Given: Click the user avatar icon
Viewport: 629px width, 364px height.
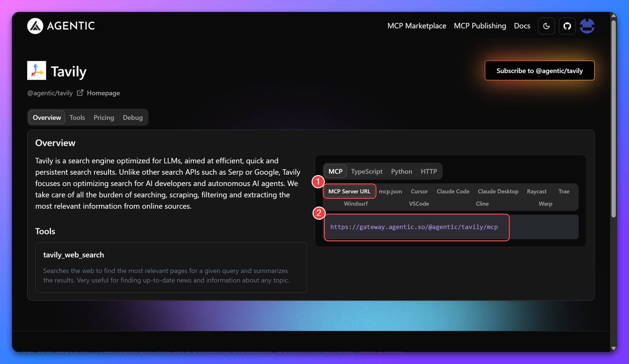Looking at the screenshot, I should (587, 26).
